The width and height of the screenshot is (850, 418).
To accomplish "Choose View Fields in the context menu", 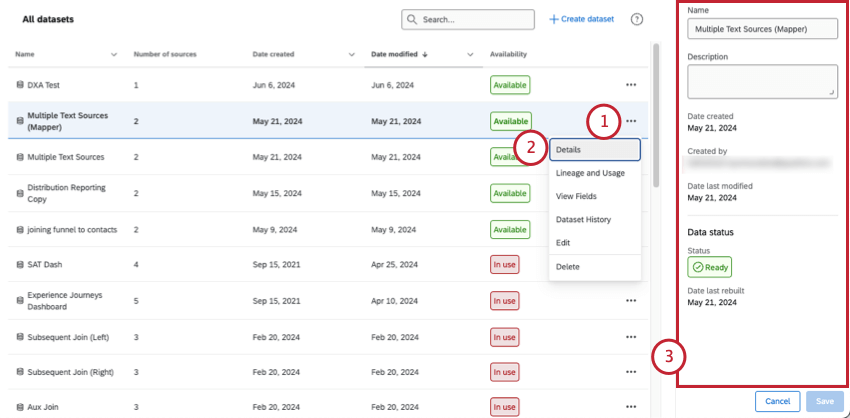I will [577, 196].
